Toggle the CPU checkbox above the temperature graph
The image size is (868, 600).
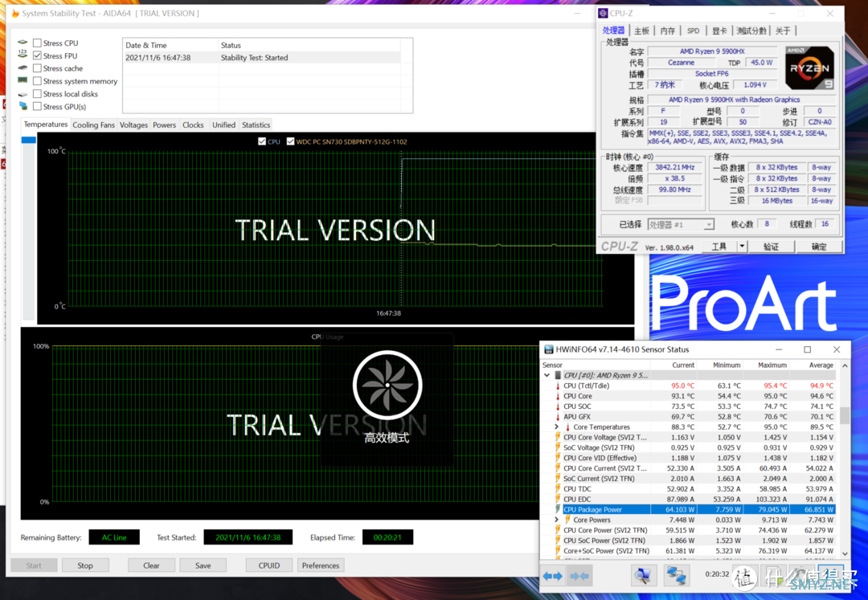tap(262, 141)
